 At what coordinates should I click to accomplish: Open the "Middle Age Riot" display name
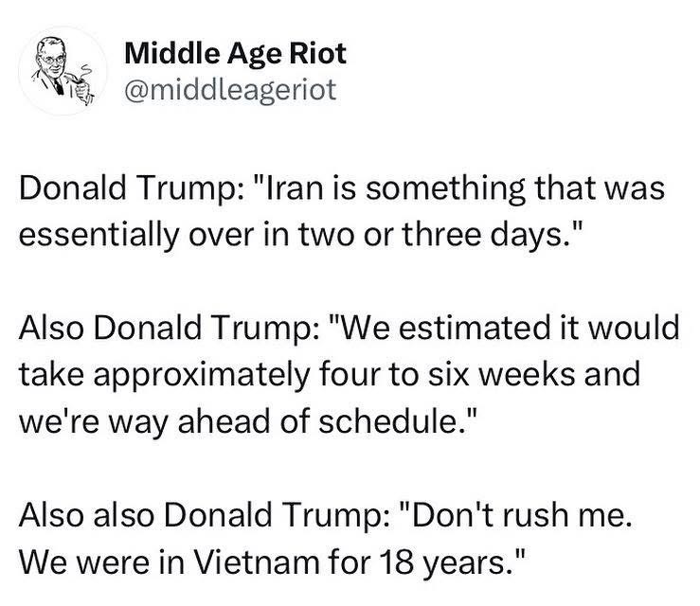coord(236,53)
